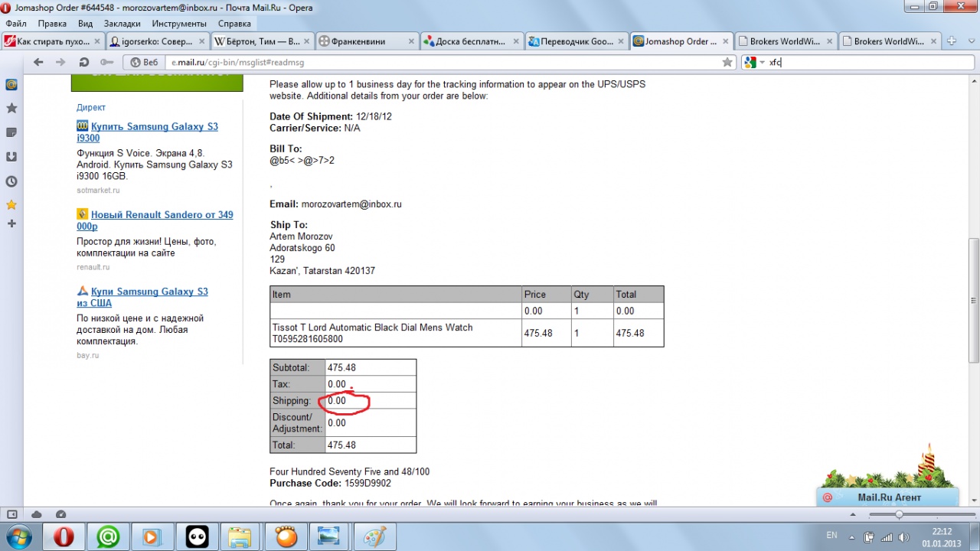Close the Переводчик Google tab
This screenshot has width=980, height=551.
point(619,41)
